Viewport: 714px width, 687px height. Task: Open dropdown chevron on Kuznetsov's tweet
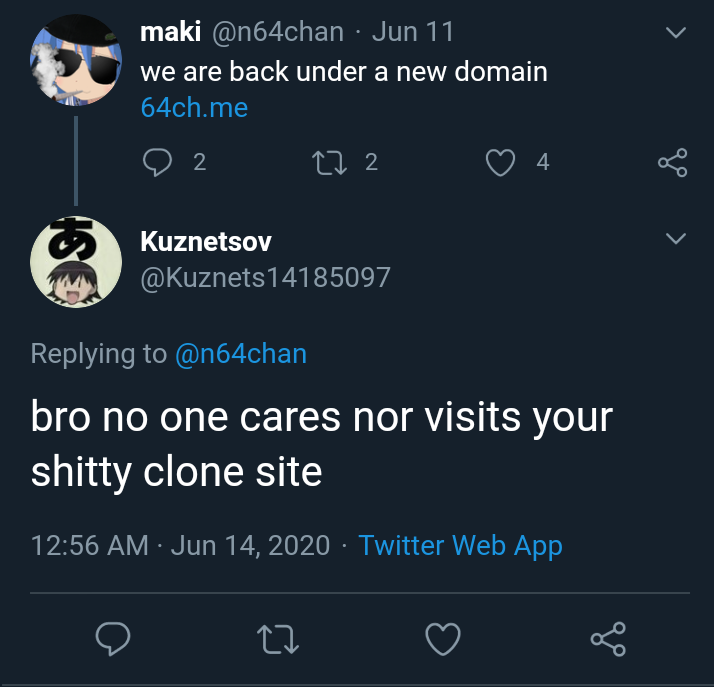(x=676, y=239)
